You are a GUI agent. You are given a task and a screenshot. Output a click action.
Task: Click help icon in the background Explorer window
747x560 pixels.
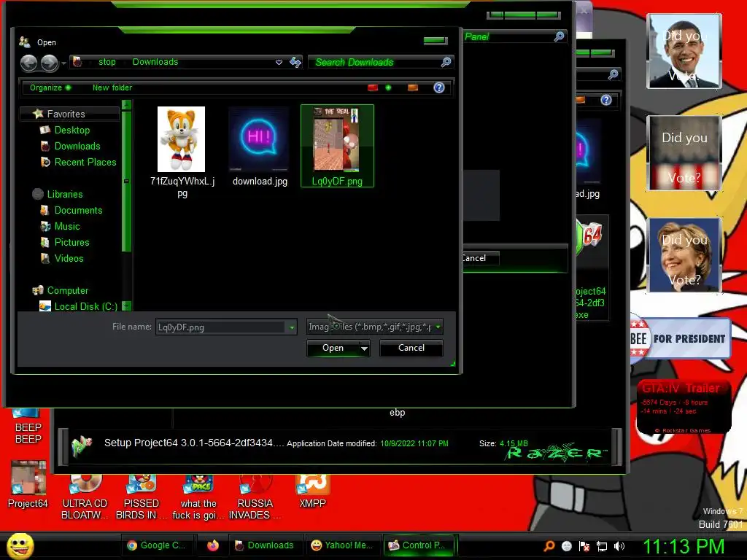(x=606, y=99)
